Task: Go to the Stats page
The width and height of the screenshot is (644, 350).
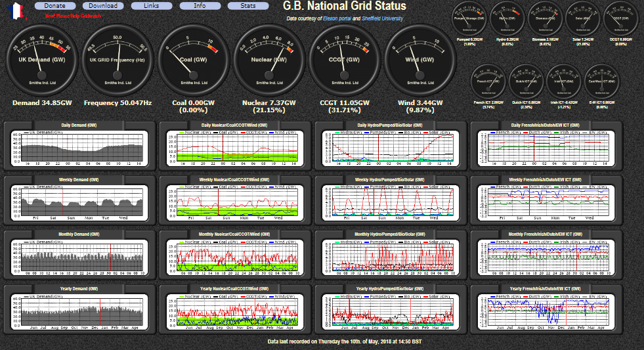Action: pos(248,6)
